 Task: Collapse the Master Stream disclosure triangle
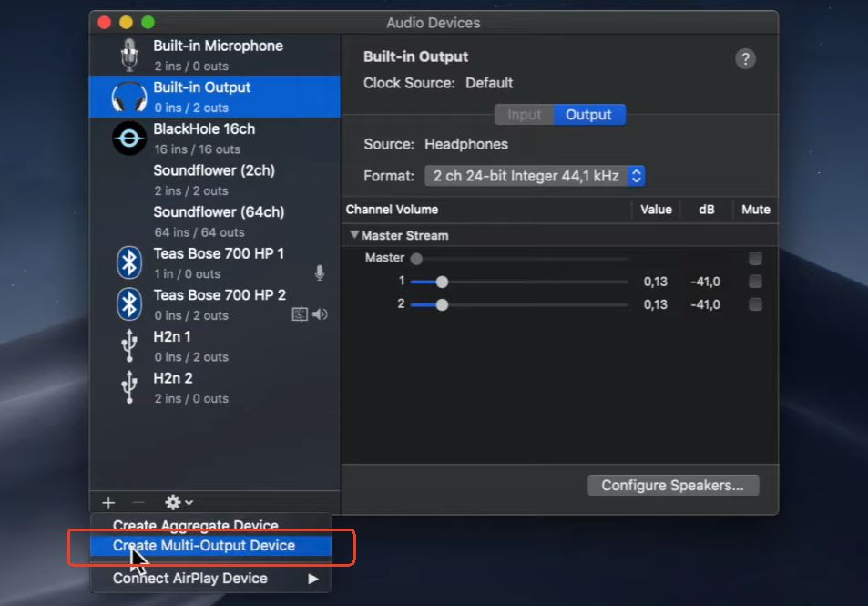[354, 235]
